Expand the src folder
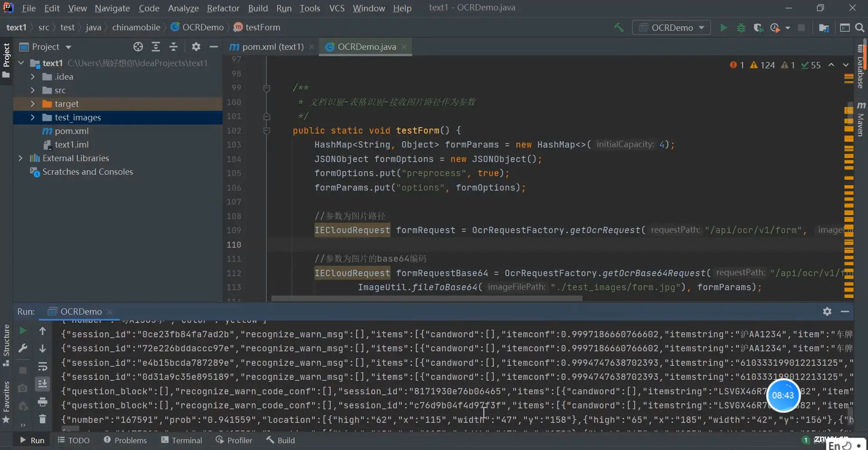Viewport: 868px width, 450px height. click(x=33, y=90)
